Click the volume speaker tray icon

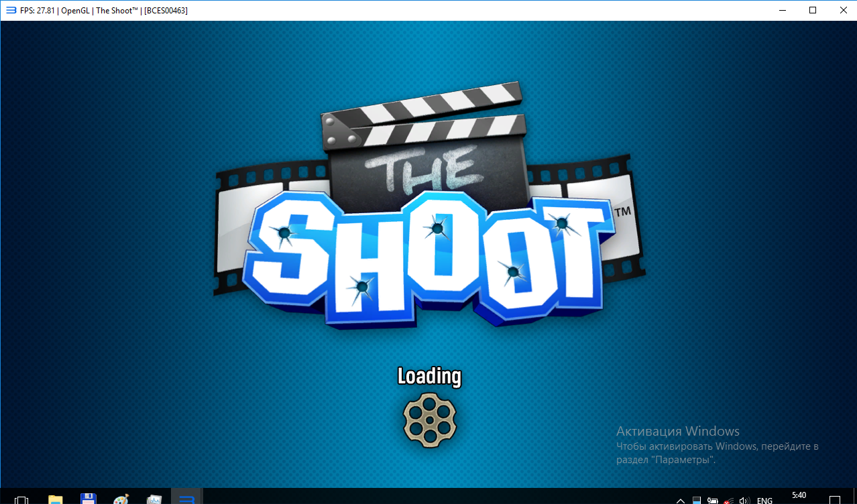pos(744,500)
